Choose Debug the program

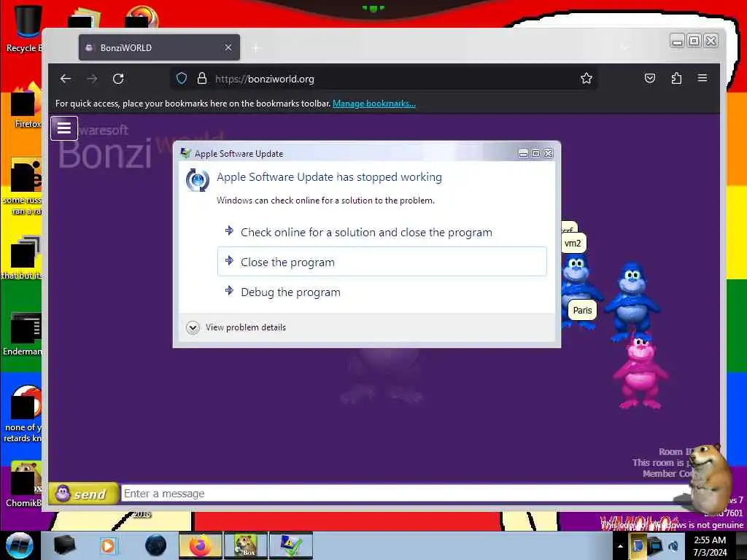point(382,292)
